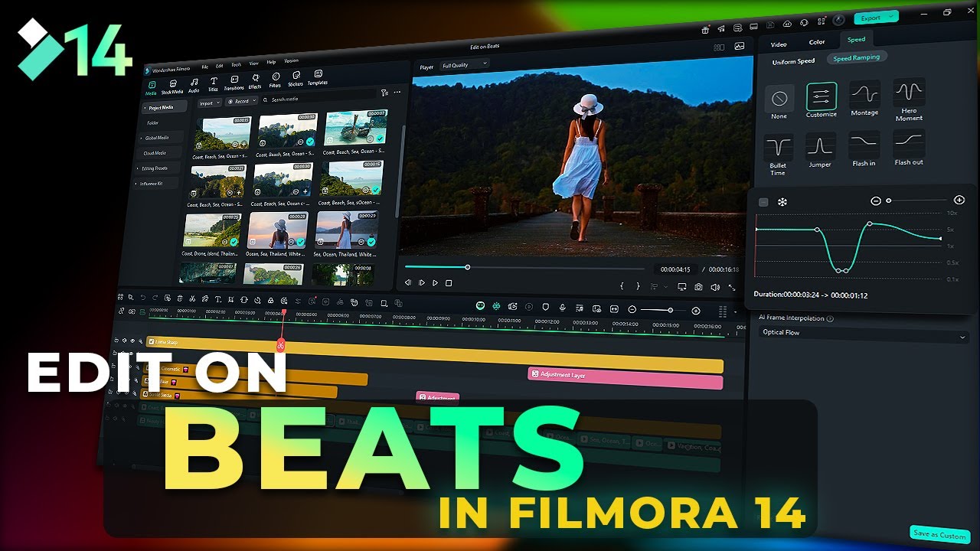Choose the Flash out speed preset
Screen dimensions: 980x551
tap(909, 147)
